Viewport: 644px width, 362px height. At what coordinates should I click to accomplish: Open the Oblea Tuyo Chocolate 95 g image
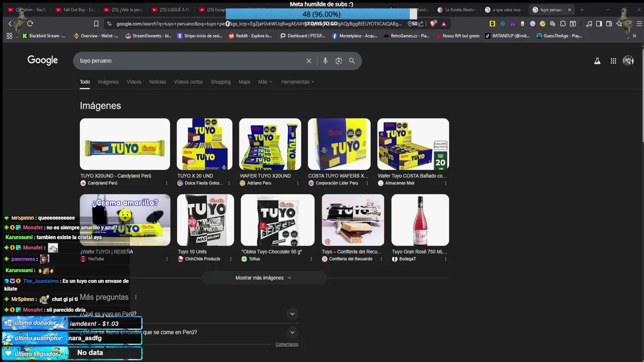tap(278, 220)
